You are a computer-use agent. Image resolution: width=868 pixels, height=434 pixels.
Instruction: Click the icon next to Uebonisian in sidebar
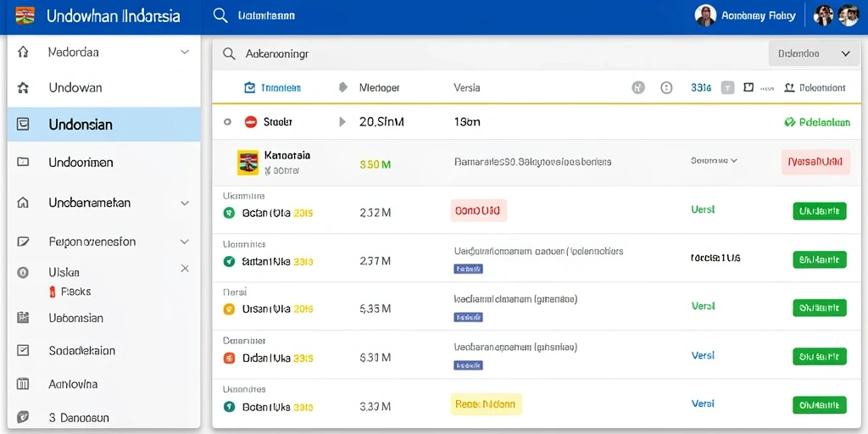(23, 318)
